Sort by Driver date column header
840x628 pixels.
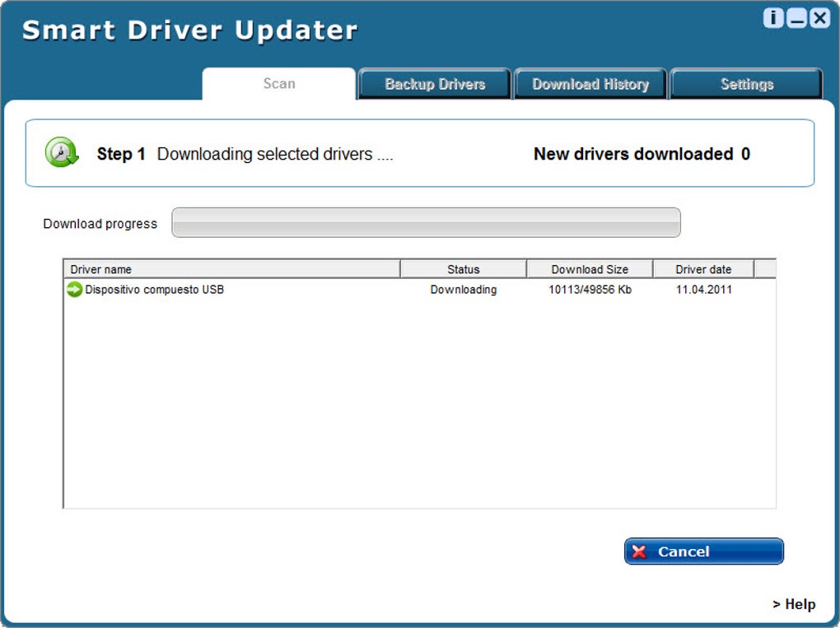pos(703,269)
